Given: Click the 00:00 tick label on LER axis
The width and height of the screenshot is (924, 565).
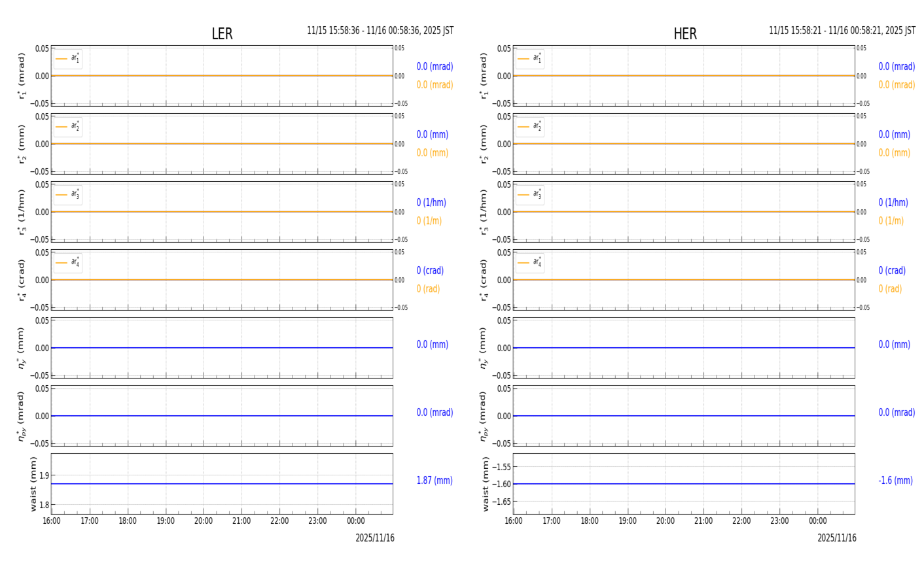Looking at the screenshot, I should (356, 521).
